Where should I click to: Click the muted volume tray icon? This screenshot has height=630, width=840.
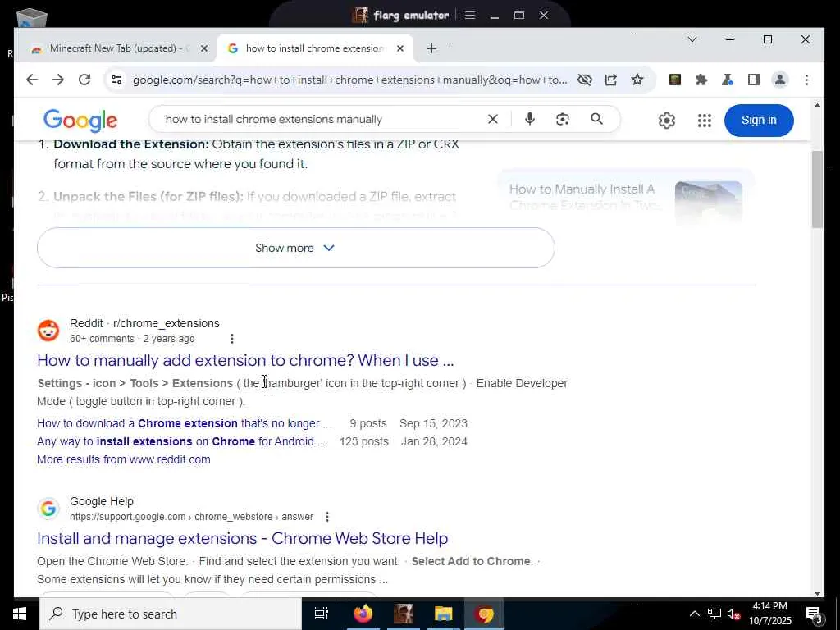pyautogui.click(x=733, y=614)
